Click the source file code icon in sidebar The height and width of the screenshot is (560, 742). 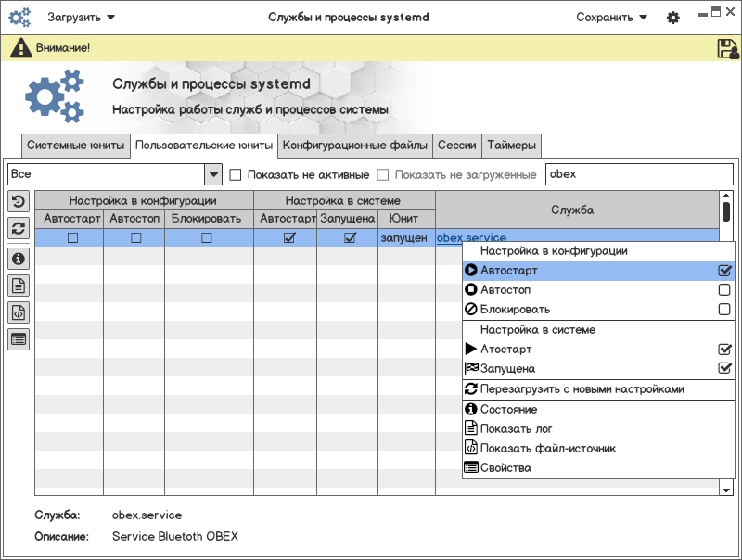point(18,312)
